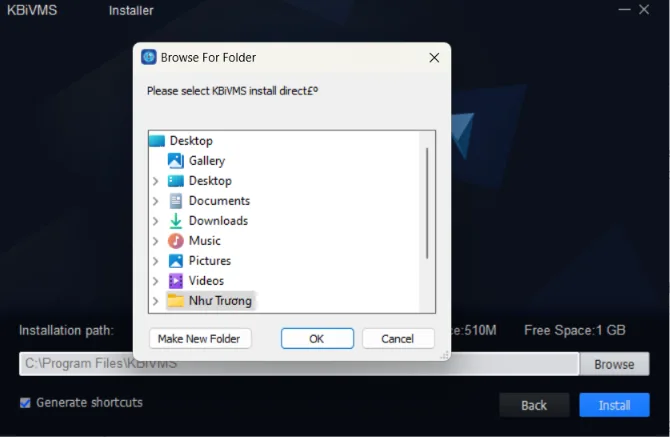Click the Pictures folder icon

tap(175, 261)
